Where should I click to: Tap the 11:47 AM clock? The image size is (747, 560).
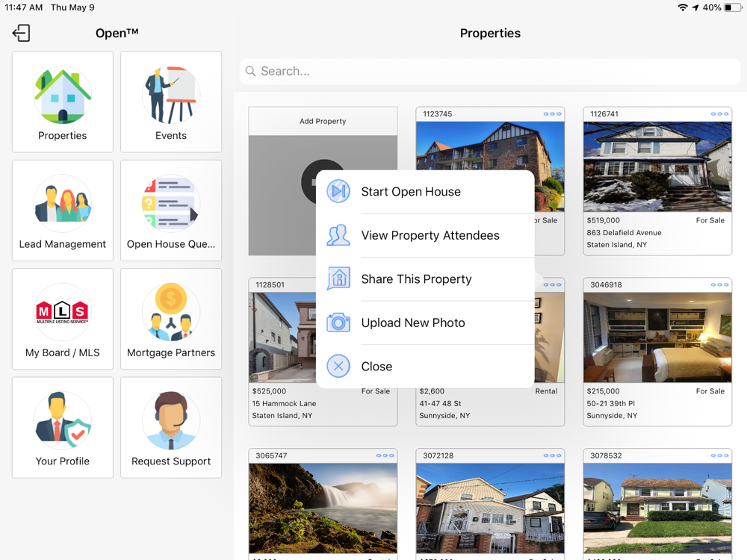click(x=24, y=7)
